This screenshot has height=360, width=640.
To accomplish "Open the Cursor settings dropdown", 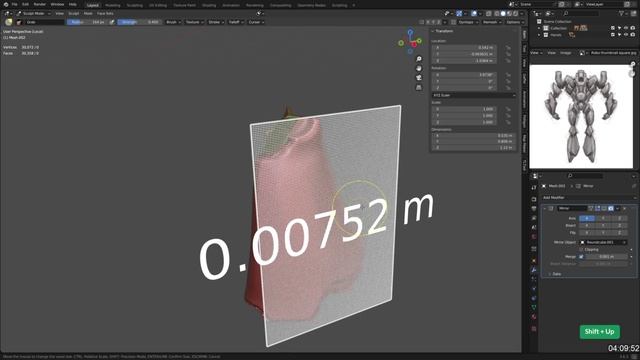I will pyautogui.click(x=256, y=22).
